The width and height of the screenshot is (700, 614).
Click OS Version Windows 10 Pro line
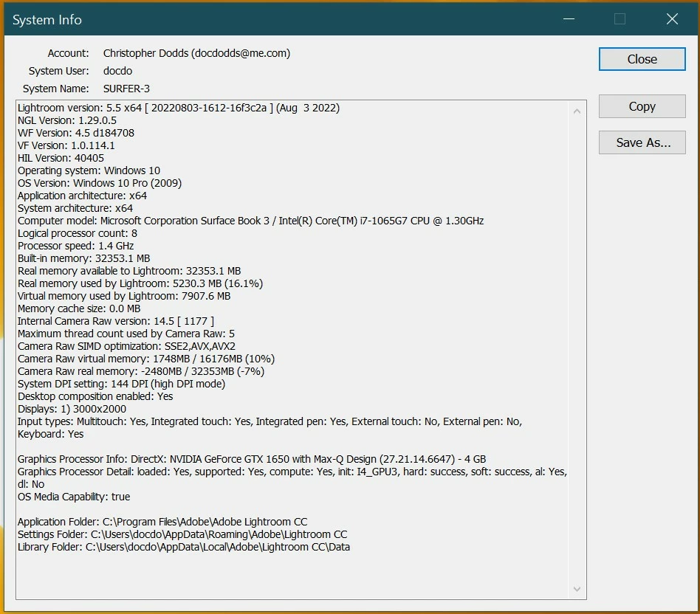pyautogui.click(x=100, y=183)
